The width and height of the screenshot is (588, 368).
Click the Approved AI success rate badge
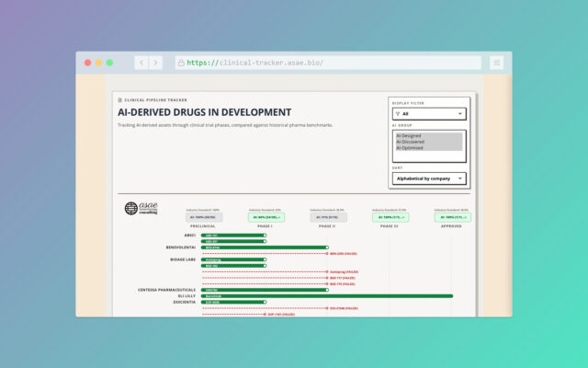click(x=453, y=217)
